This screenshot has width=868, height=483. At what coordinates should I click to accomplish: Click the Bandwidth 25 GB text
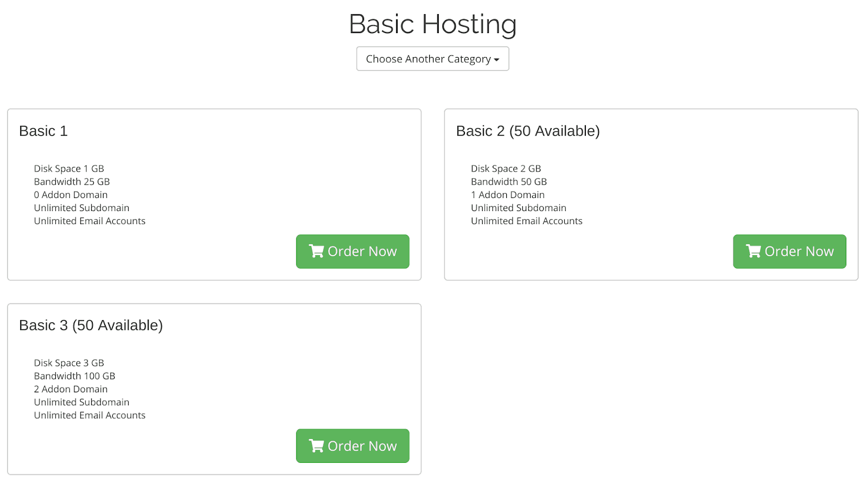point(72,182)
